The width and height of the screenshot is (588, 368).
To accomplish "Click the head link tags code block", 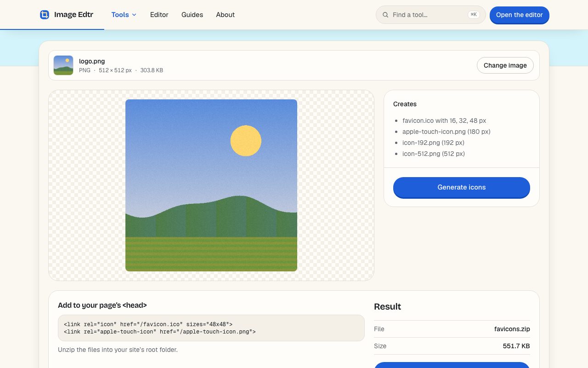I will coord(211,328).
